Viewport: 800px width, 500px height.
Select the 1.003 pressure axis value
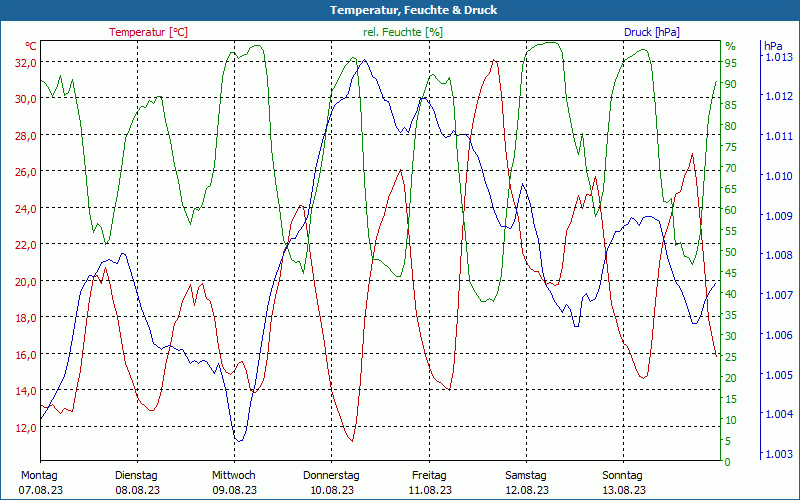(x=778, y=454)
